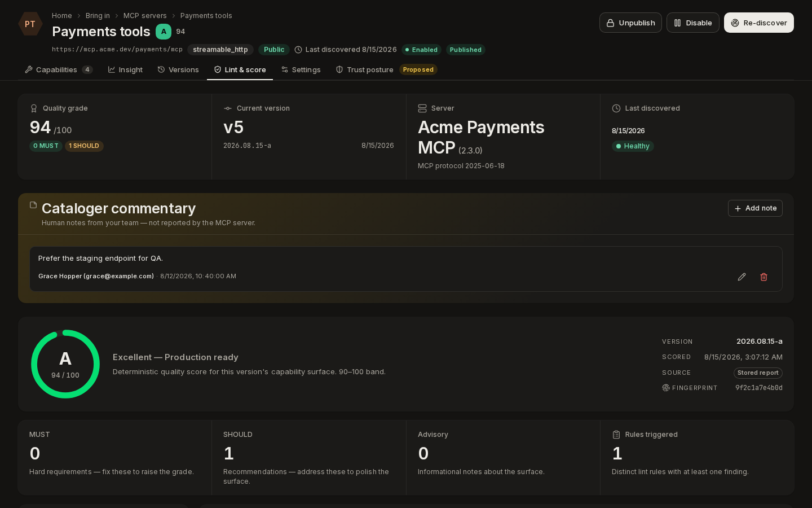Viewport: 812px width, 508px height.
Task: Click the streamable_http transport badge
Action: tap(220, 50)
